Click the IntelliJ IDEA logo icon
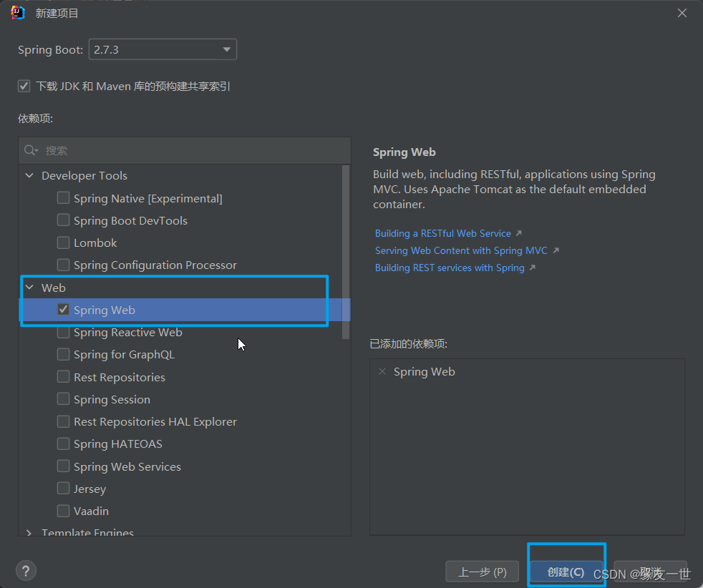Image resolution: width=703 pixels, height=588 pixels. 18,13
